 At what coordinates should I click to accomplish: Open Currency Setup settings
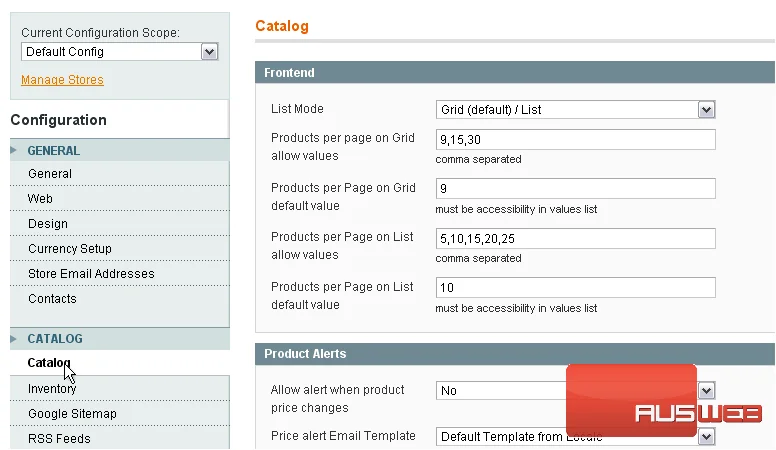[120, 249]
